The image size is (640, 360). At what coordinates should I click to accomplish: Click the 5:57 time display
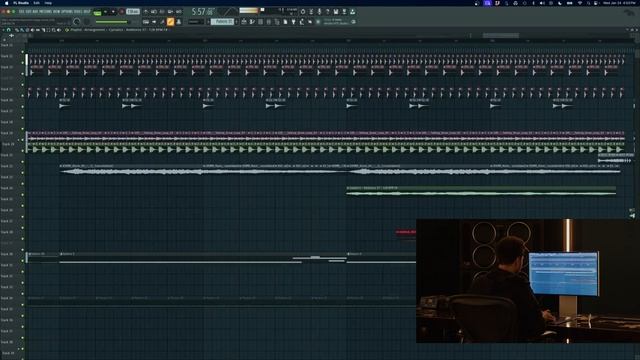click(203, 12)
